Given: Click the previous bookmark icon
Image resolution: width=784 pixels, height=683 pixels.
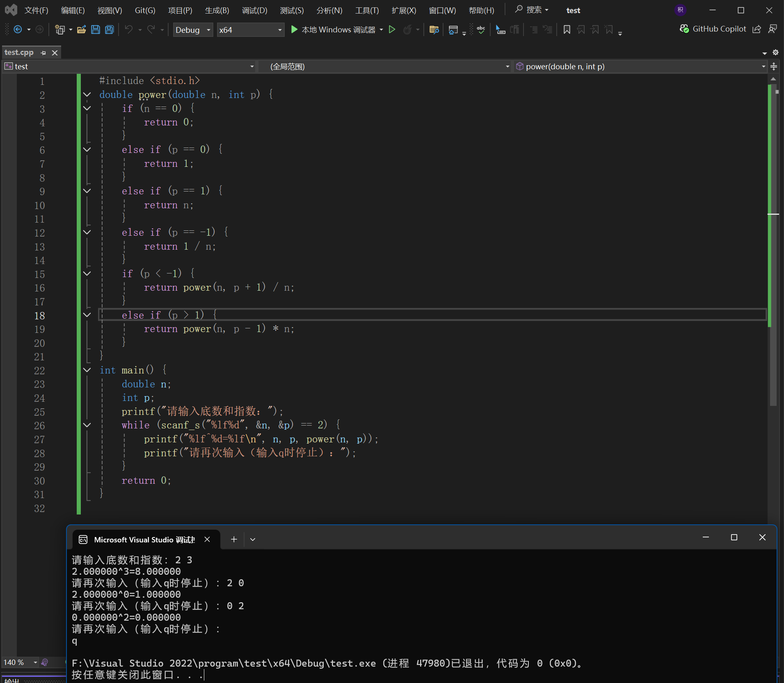Looking at the screenshot, I should [581, 30].
